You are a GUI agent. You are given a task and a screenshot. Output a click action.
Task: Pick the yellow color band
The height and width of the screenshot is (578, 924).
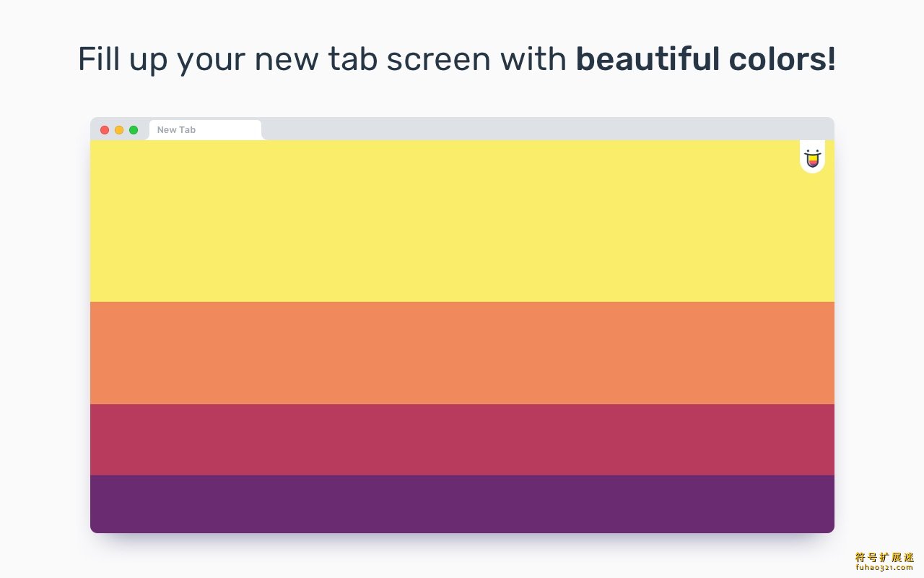click(462, 221)
